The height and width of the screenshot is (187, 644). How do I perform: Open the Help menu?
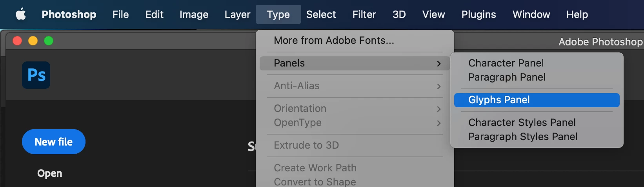577,14
